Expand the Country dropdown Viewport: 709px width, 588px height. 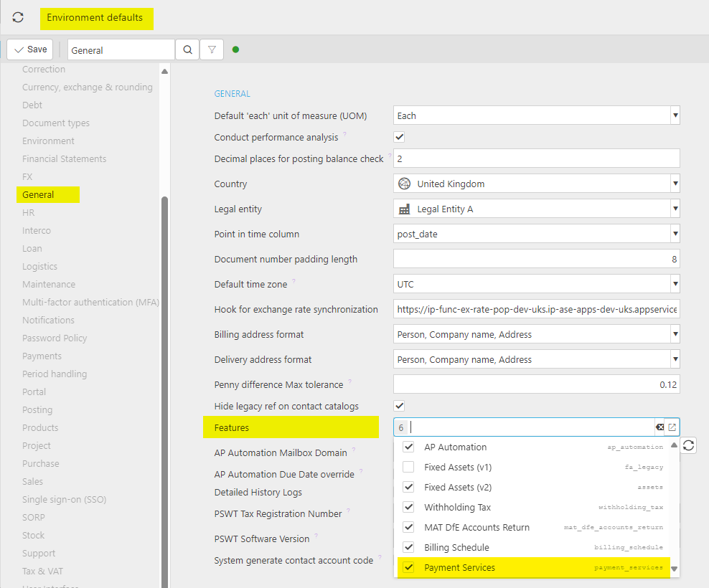(675, 184)
